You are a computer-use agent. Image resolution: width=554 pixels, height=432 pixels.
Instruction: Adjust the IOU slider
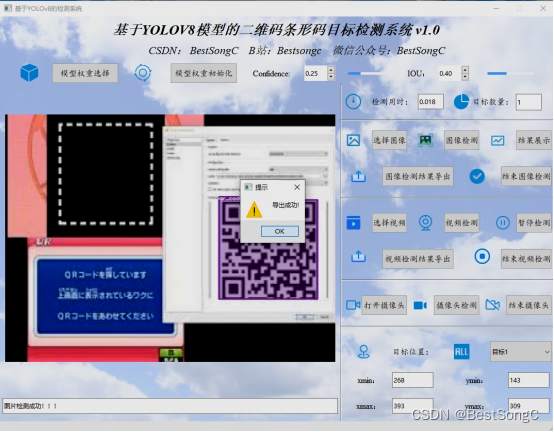[510, 73]
